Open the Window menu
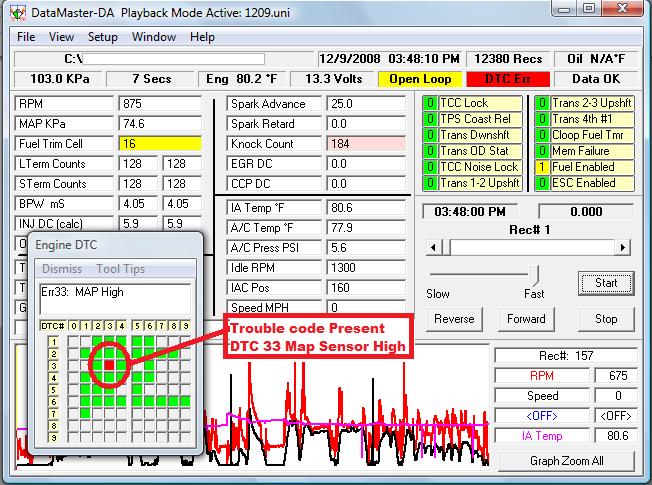The height and width of the screenshot is (485, 652). (153, 37)
